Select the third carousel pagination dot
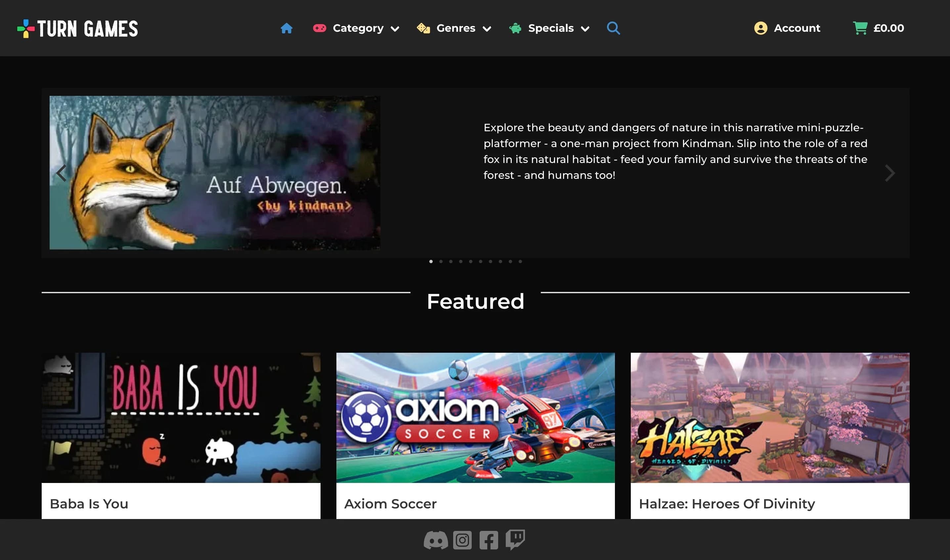Image resolution: width=950 pixels, height=560 pixels. point(451,261)
